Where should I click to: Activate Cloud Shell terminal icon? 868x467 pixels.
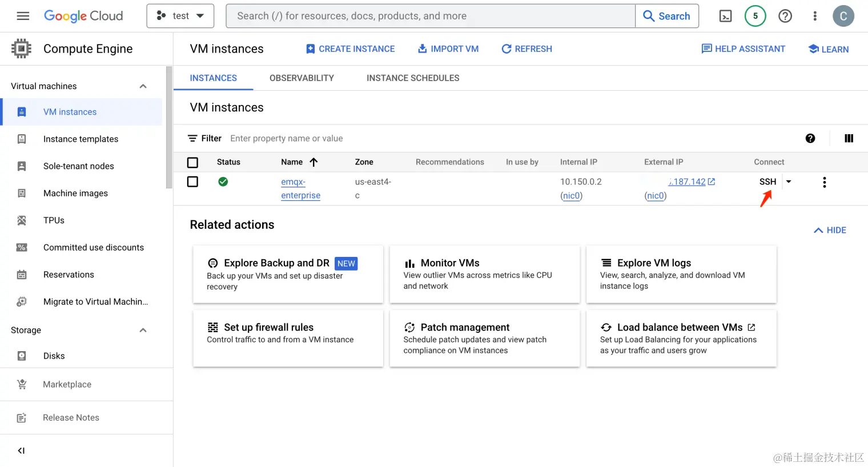(725, 16)
